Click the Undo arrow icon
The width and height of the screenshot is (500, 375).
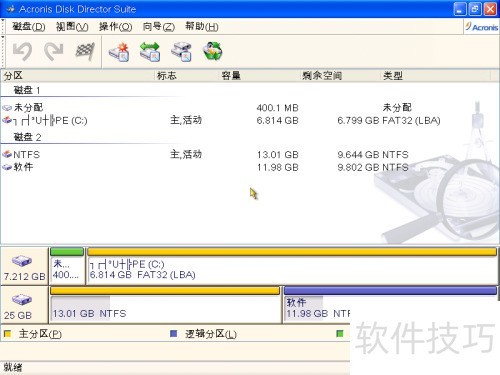22,52
